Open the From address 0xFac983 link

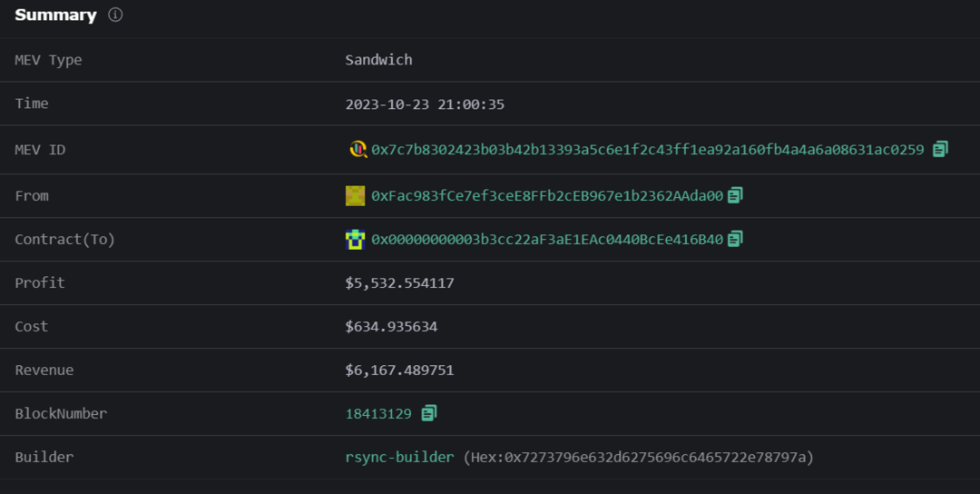click(x=546, y=195)
